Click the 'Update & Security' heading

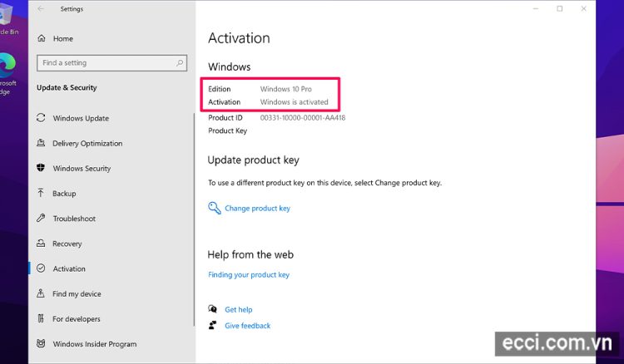click(67, 87)
